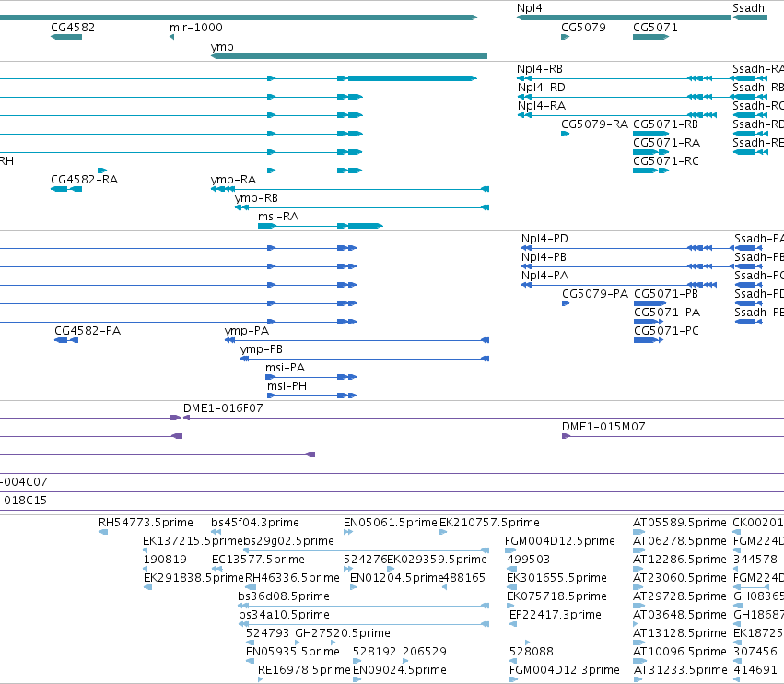Image resolution: width=784 pixels, height=684 pixels.
Task: Click the RE16978.5prime EST label
Action: (304, 670)
